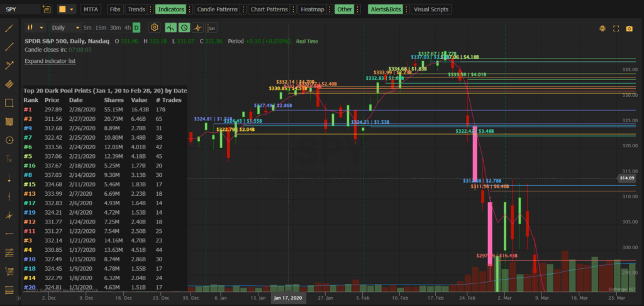Open the watchlist icon next to SPY

tap(47, 9)
